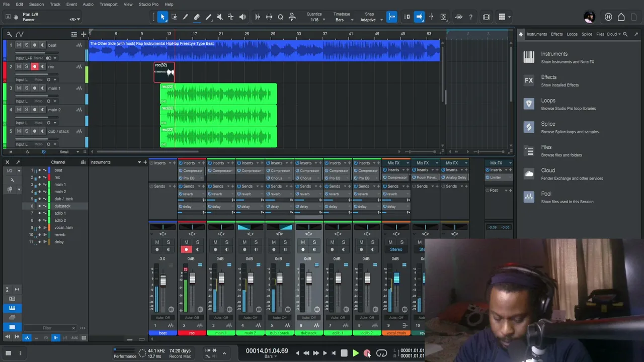Screen dimensions: 644x362
Task: Disarm record on rec mixer channel
Action: 186,250
